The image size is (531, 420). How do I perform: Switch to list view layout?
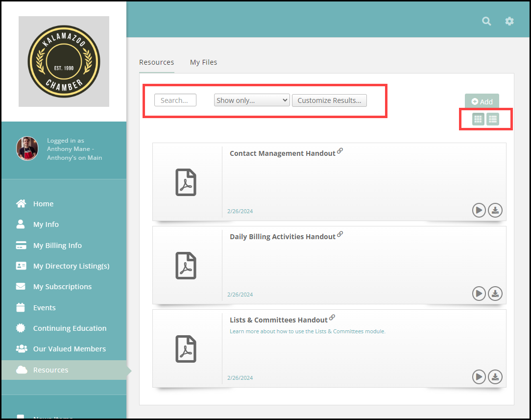point(493,119)
